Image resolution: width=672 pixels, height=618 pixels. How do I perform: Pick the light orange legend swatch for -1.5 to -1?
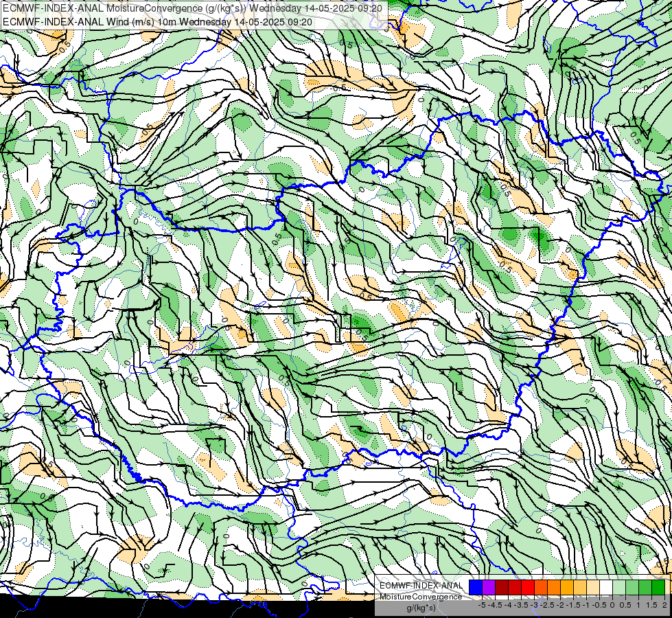[x=580, y=587]
